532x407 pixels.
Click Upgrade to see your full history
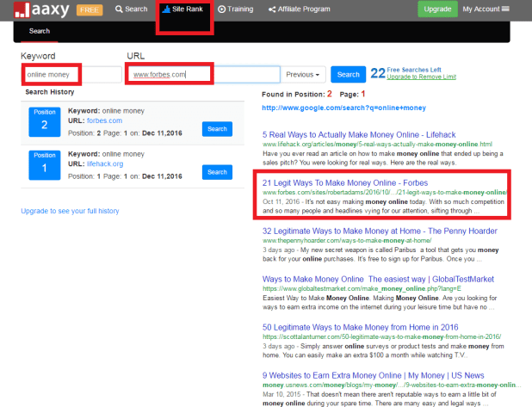(70, 211)
